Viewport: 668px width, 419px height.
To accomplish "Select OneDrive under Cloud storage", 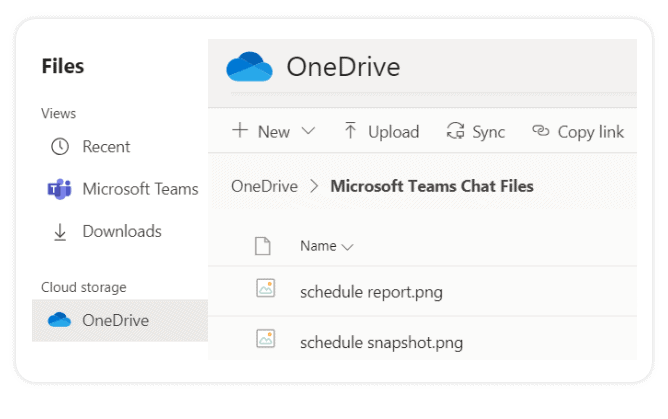I will [x=120, y=320].
